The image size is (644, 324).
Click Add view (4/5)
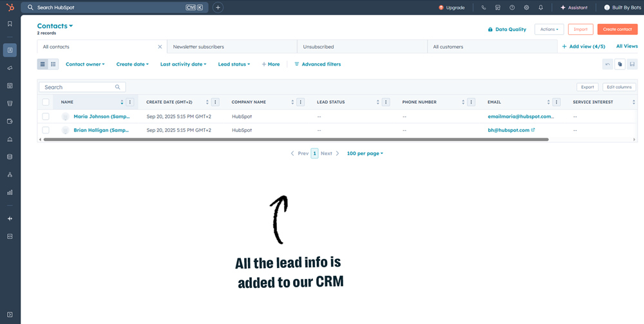click(583, 46)
